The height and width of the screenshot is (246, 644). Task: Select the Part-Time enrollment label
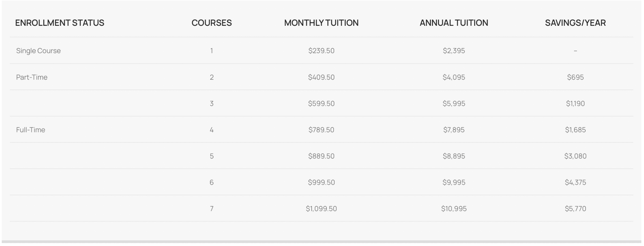pos(32,77)
